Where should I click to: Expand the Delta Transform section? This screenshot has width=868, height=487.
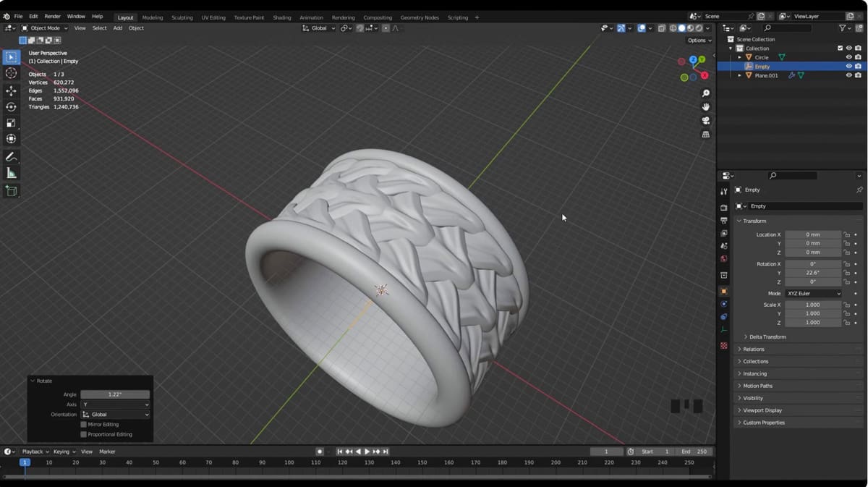pyautogui.click(x=767, y=336)
